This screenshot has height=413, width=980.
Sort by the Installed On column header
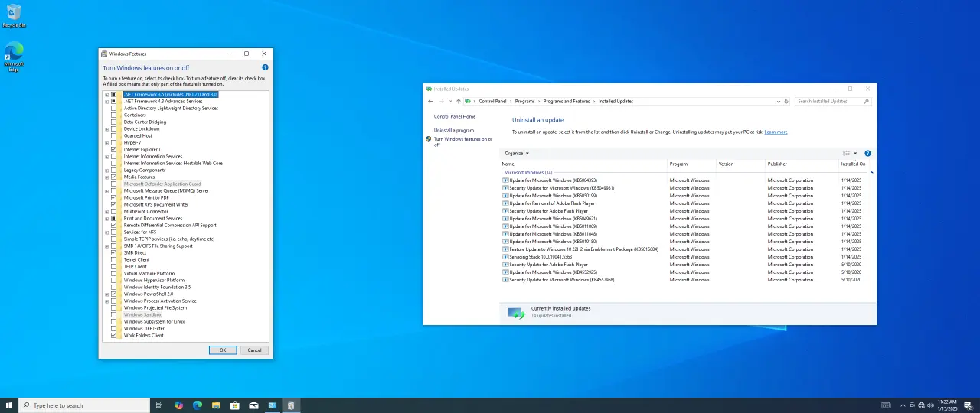click(x=854, y=164)
